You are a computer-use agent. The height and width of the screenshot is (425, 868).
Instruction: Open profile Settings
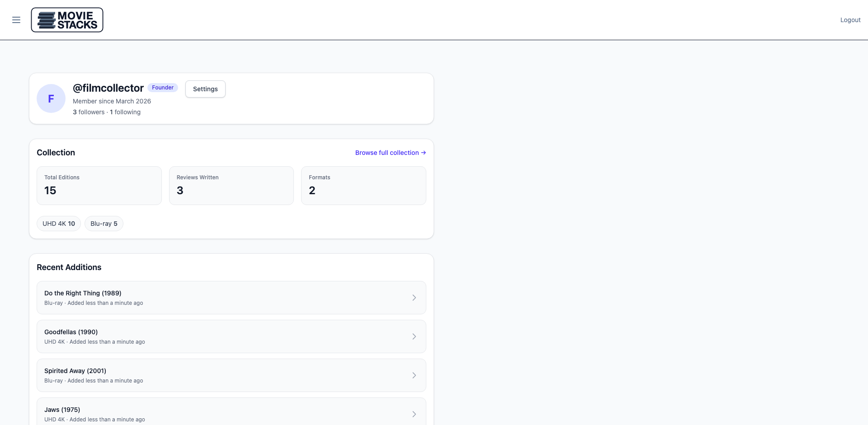point(205,89)
